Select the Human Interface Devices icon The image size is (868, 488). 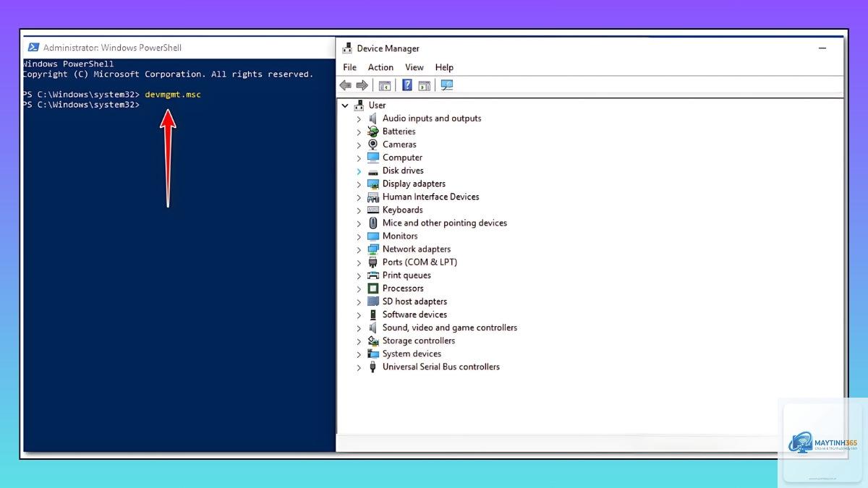(x=373, y=197)
